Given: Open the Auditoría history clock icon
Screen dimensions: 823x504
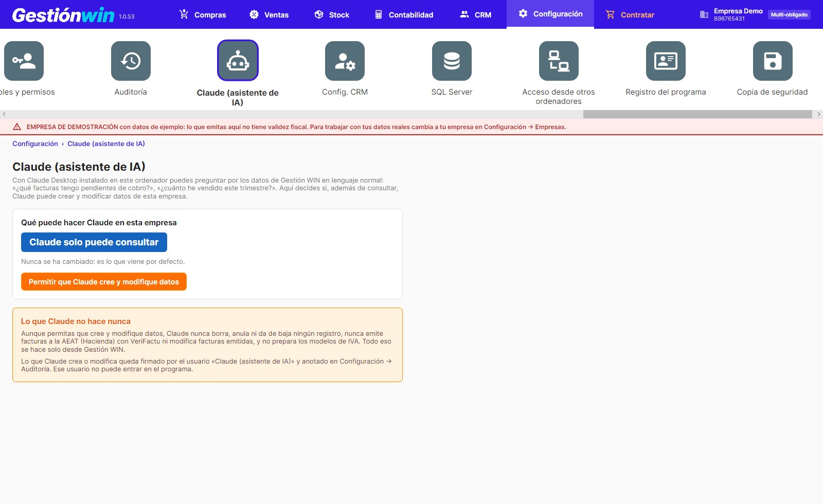Looking at the screenshot, I should [x=131, y=61].
